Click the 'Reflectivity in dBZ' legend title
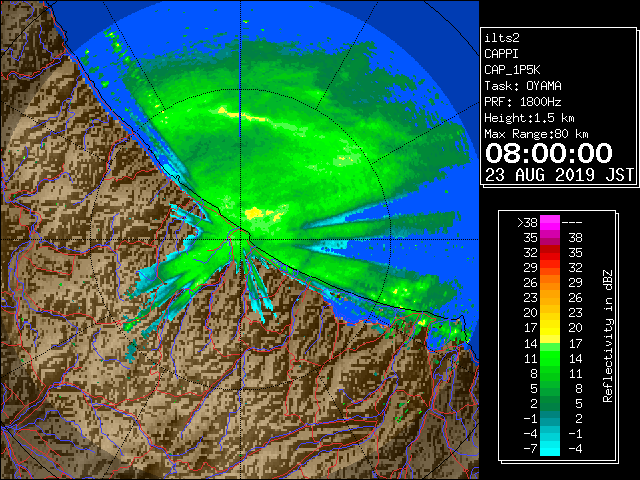Image resolution: width=640 pixels, height=480 pixels. 608,336
